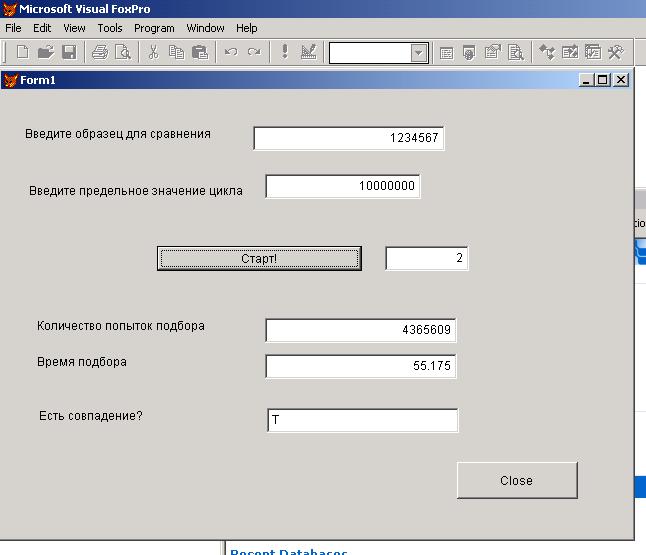This screenshot has height=555, width=646.
Task: Click the match result field showing T
Action: (x=362, y=421)
